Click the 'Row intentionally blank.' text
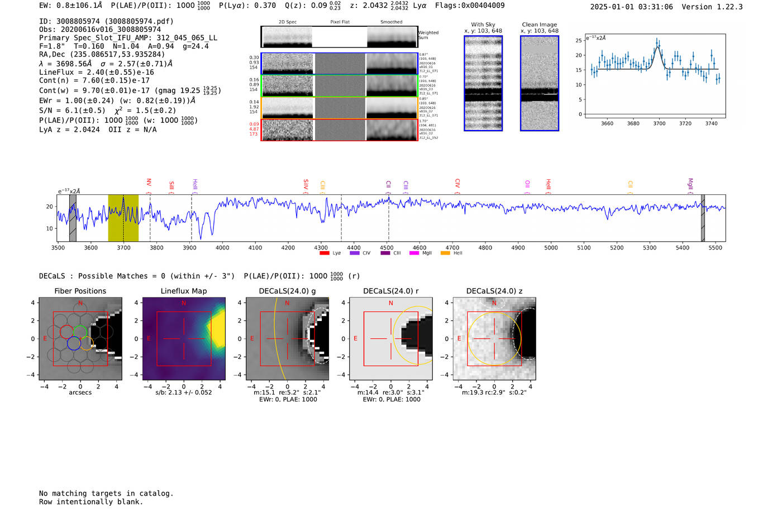The width and height of the screenshot is (782, 532). click(x=91, y=502)
